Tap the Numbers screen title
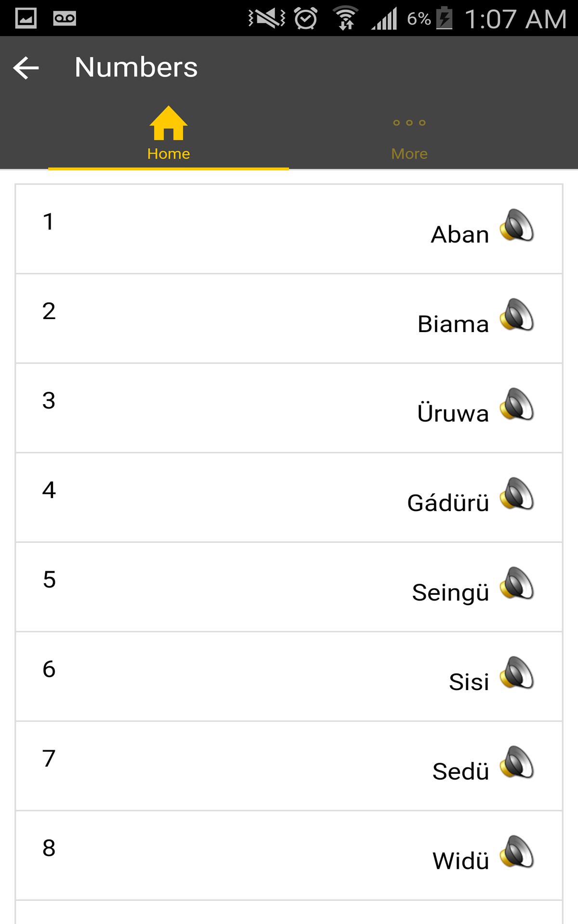The image size is (578, 924). [136, 67]
